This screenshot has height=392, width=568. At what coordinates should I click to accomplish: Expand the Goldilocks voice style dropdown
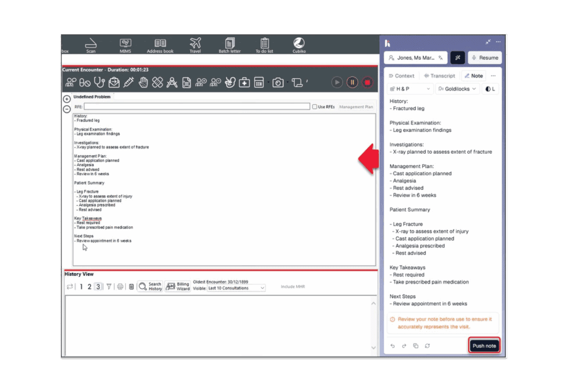[457, 89]
